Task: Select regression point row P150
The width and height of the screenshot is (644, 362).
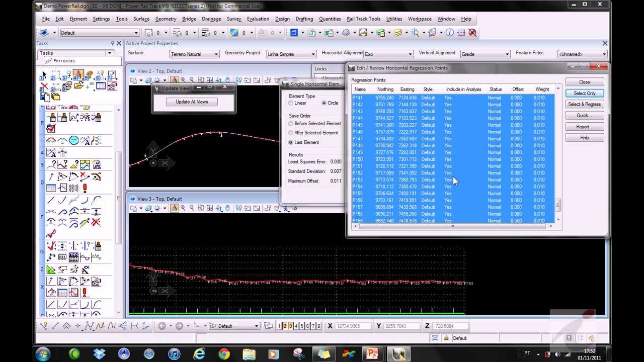Action: tap(453, 159)
